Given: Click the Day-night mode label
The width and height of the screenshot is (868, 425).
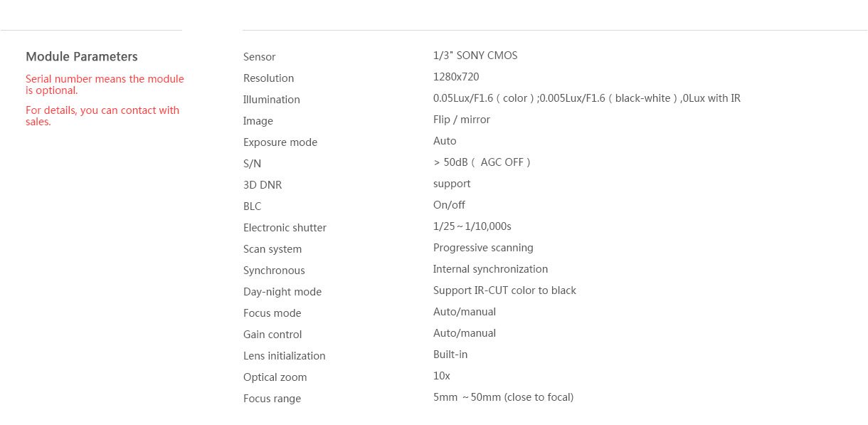Looking at the screenshot, I should (x=282, y=292).
